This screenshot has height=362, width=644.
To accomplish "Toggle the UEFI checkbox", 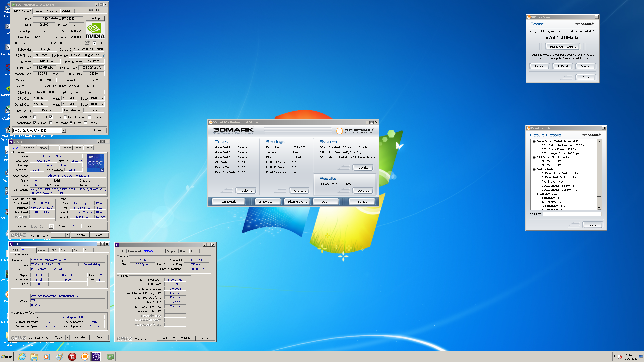I will pyautogui.click(x=94, y=43).
